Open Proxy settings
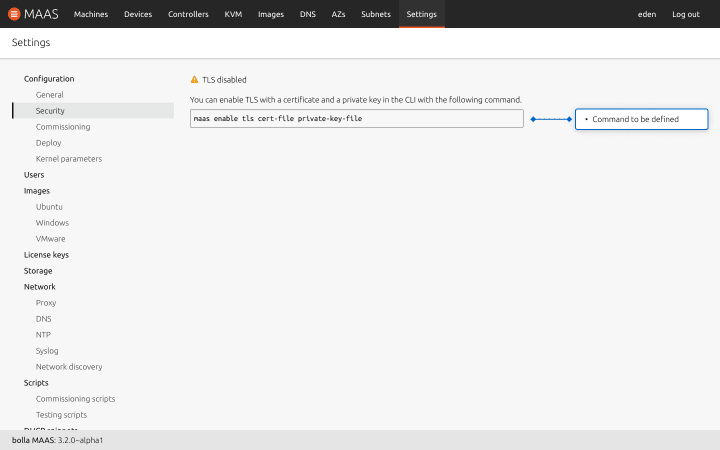Viewport: 720px width, 450px height. (x=46, y=303)
